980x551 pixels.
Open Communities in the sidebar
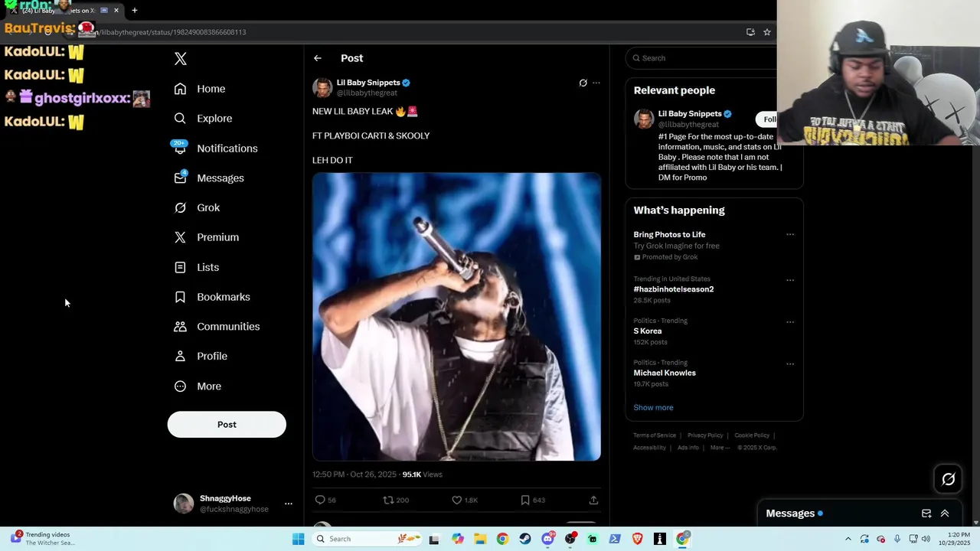pyautogui.click(x=217, y=326)
